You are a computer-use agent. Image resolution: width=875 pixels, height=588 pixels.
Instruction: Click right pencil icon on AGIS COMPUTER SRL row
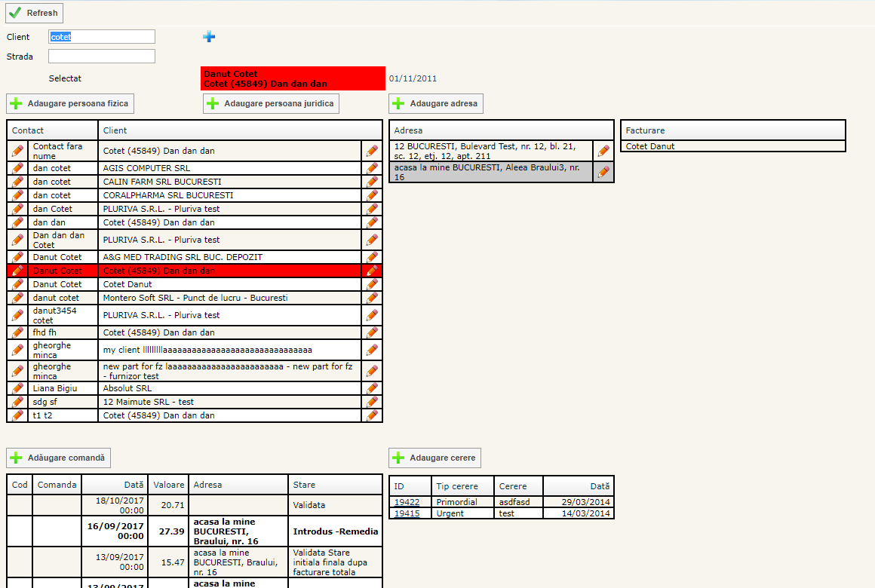[372, 168]
